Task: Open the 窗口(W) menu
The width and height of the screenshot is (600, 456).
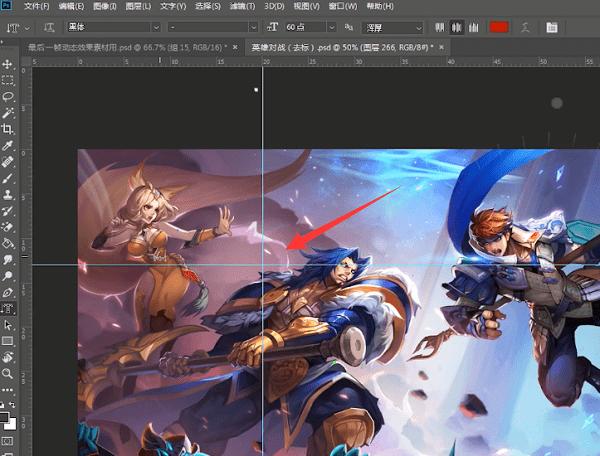Action: point(342,6)
